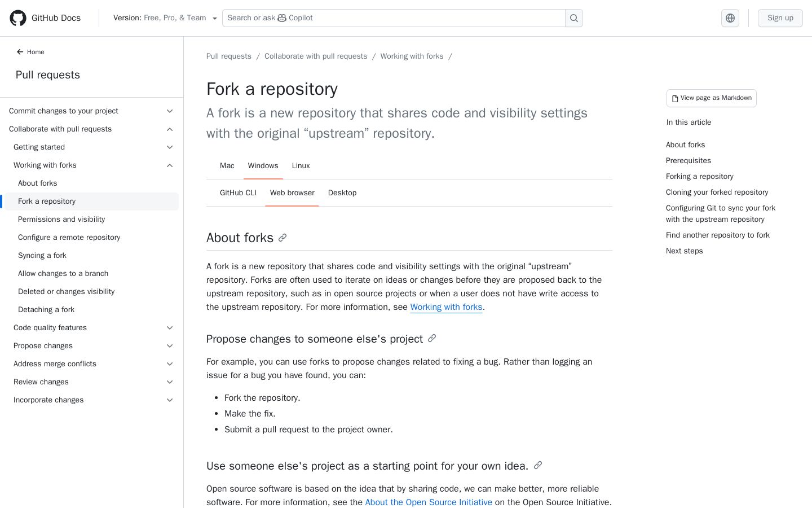The image size is (812, 508).
Task: Switch to the Mac tab
Action: coord(227,166)
